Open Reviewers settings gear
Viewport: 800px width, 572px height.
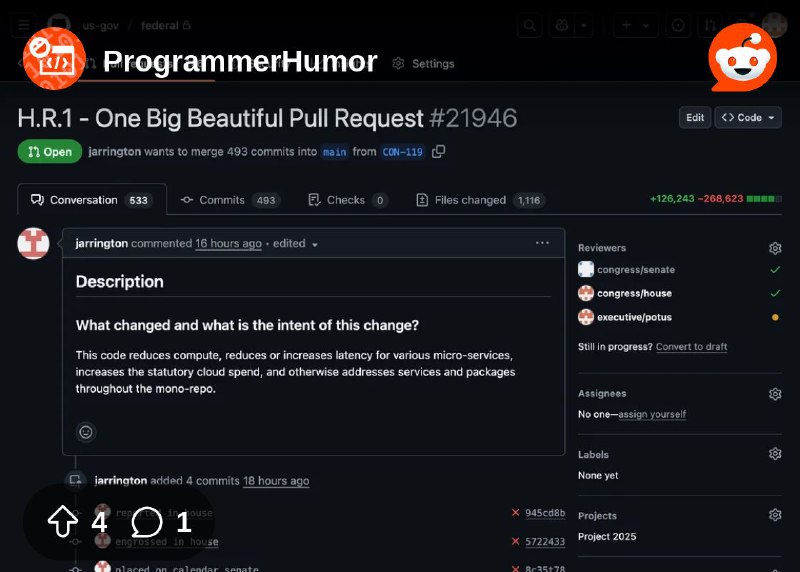[775, 248]
